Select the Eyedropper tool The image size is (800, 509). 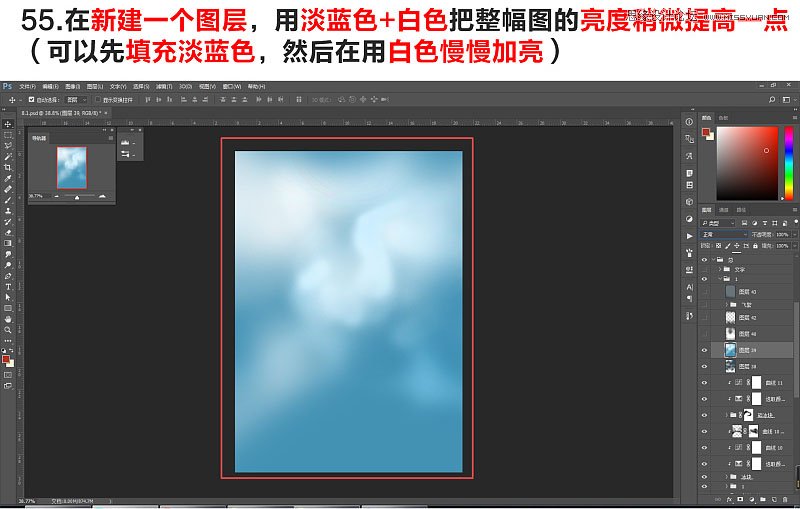[8, 179]
